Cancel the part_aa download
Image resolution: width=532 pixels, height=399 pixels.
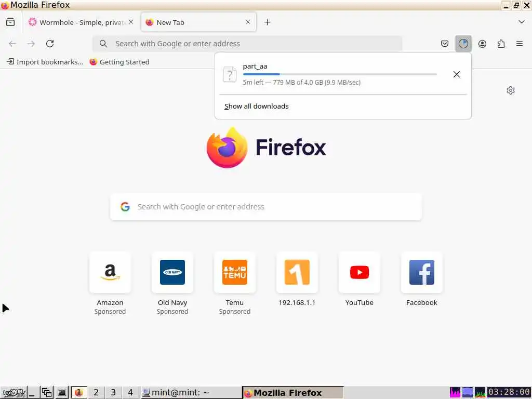point(457,74)
